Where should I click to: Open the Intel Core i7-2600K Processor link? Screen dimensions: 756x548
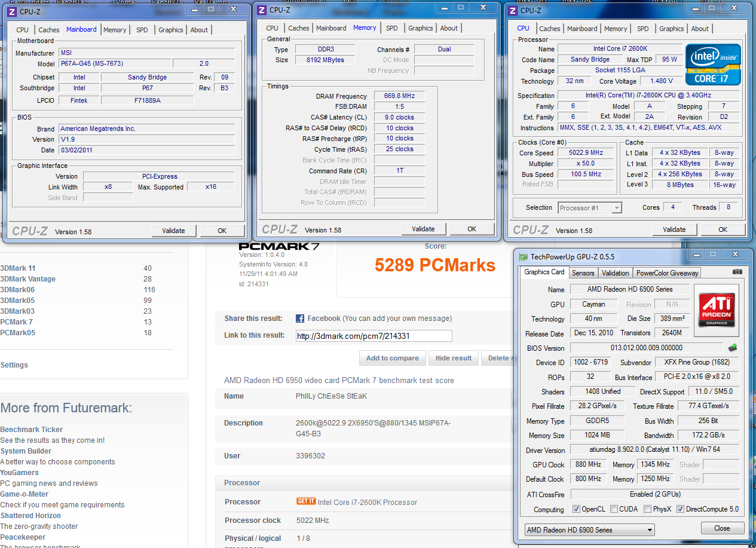pos(368,503)
